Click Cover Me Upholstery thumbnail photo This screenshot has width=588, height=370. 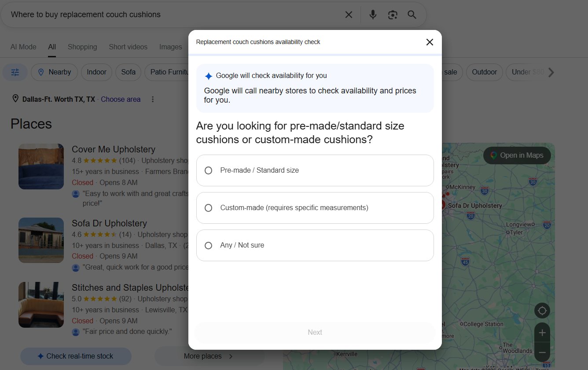point(41,166)
